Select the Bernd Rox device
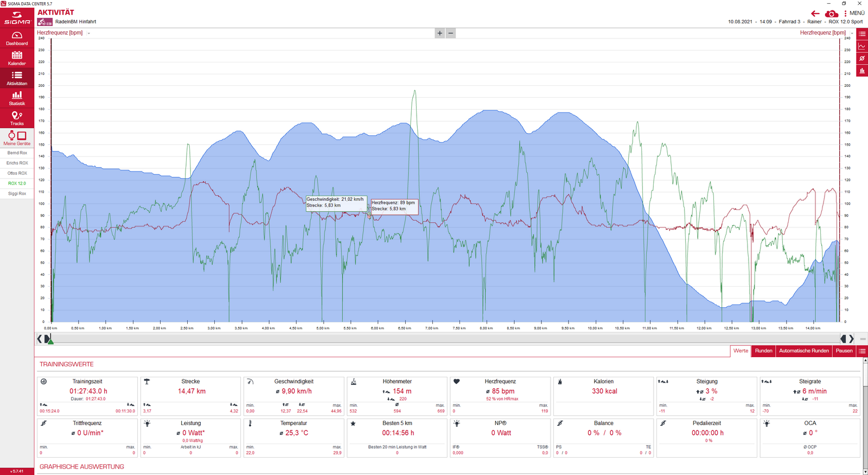Screen dimensions: 868x475 17,153
